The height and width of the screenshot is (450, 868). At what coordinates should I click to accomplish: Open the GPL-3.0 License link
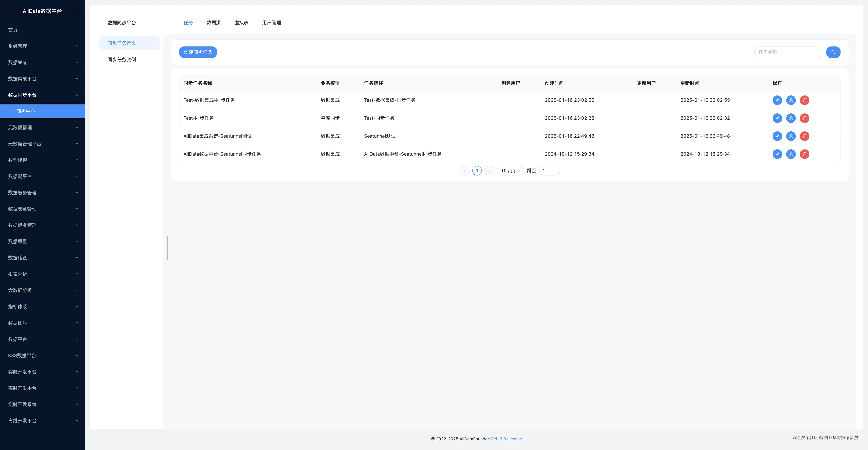[506, 439]
